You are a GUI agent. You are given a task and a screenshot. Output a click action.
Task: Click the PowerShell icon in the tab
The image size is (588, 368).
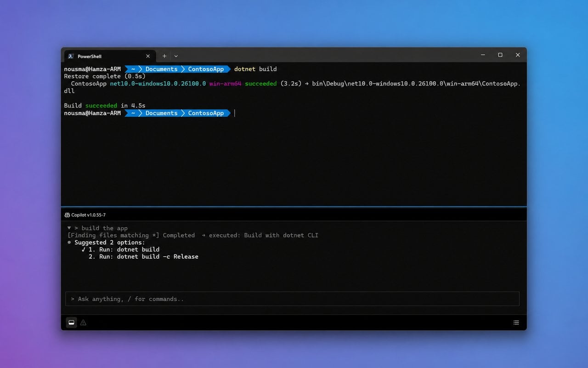[x=71, y=56]
